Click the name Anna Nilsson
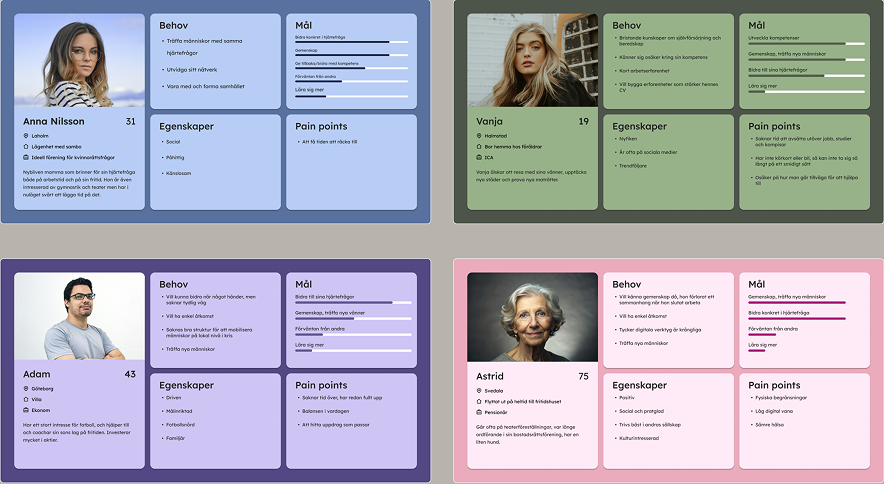Viewport: 884px width, 484px height. click(x=53, y=121)
